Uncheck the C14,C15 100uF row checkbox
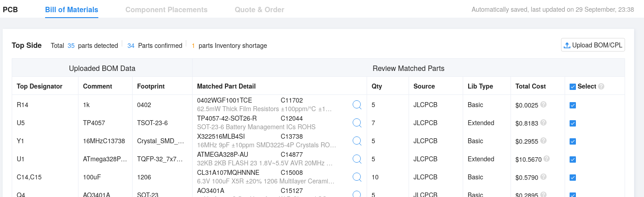Viewport: 644px width, 197px height. coord(573,178)
